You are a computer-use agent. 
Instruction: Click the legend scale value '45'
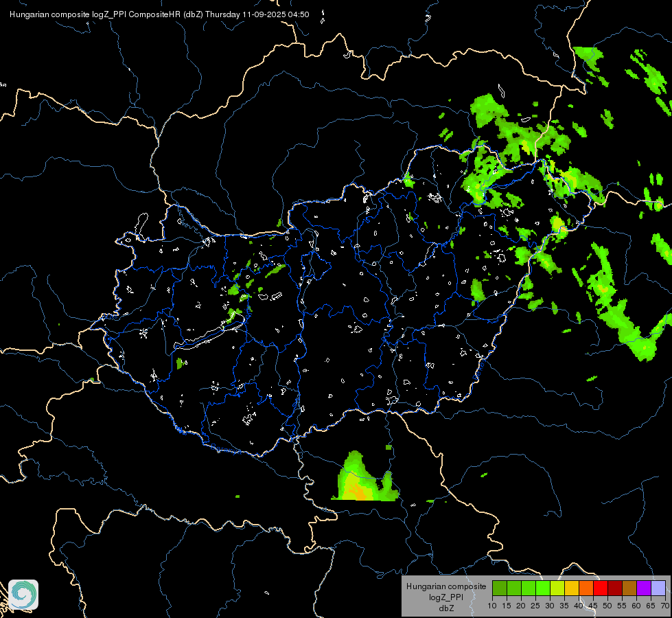593,606
